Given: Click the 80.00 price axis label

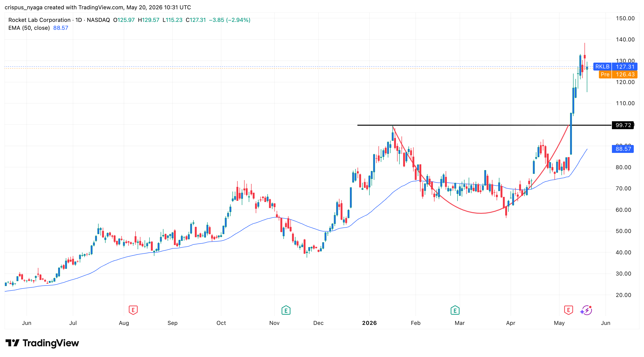Looking at the screenshot, I should (623, 167).
